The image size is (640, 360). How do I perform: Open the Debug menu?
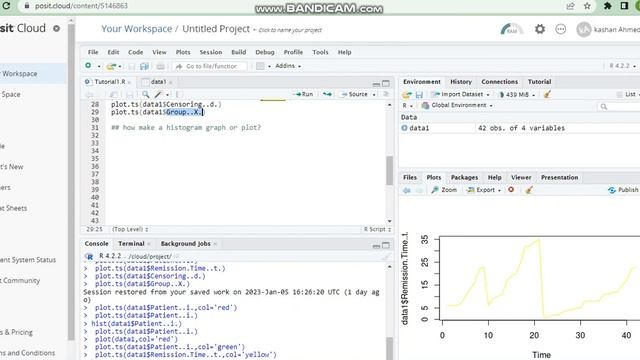point(265,52)
